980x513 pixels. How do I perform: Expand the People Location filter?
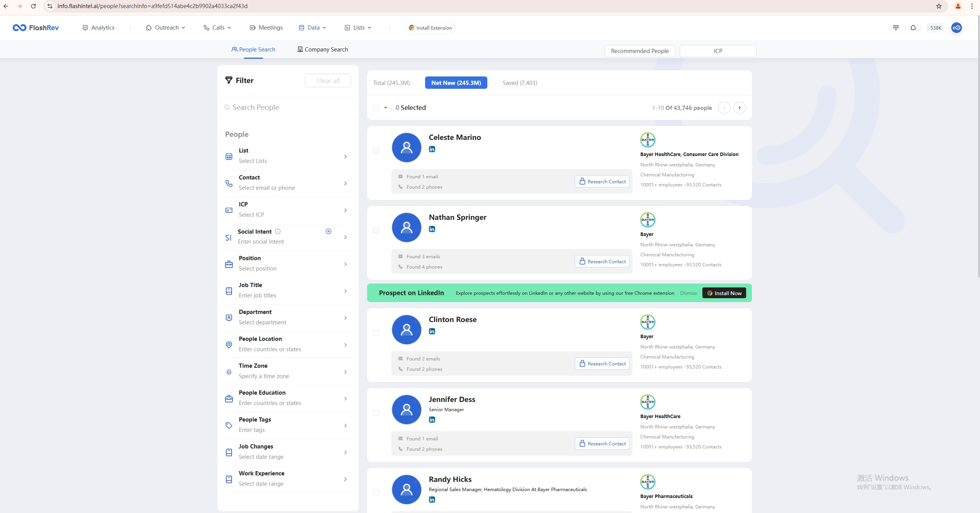coord(288,345)
